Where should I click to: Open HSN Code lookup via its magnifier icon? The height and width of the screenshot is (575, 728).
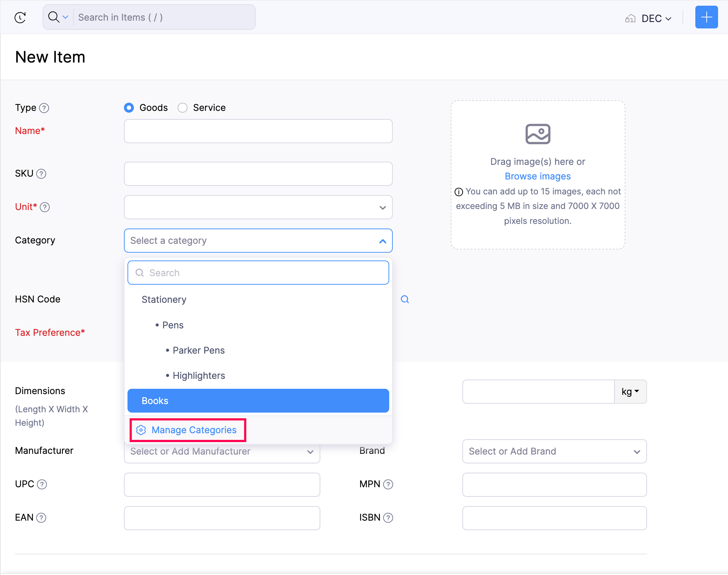[404, 299]
